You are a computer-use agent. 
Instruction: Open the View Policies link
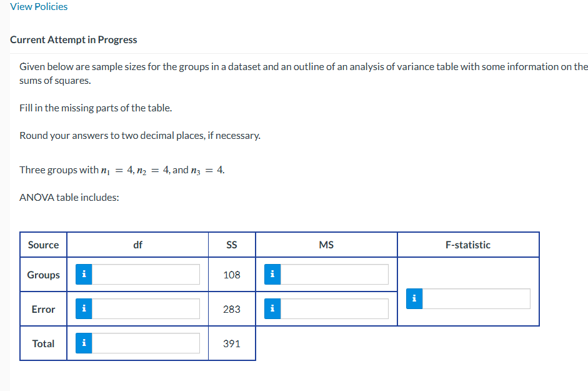39,6
